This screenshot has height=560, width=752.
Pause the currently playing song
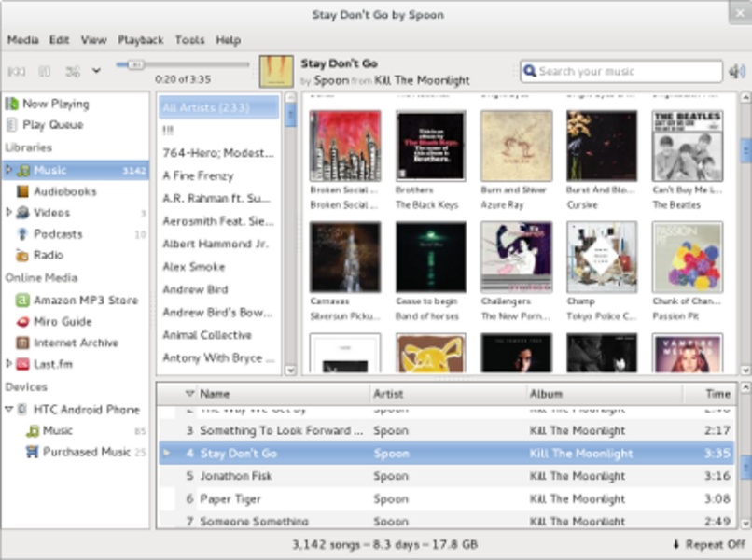(x=44, y=71)
